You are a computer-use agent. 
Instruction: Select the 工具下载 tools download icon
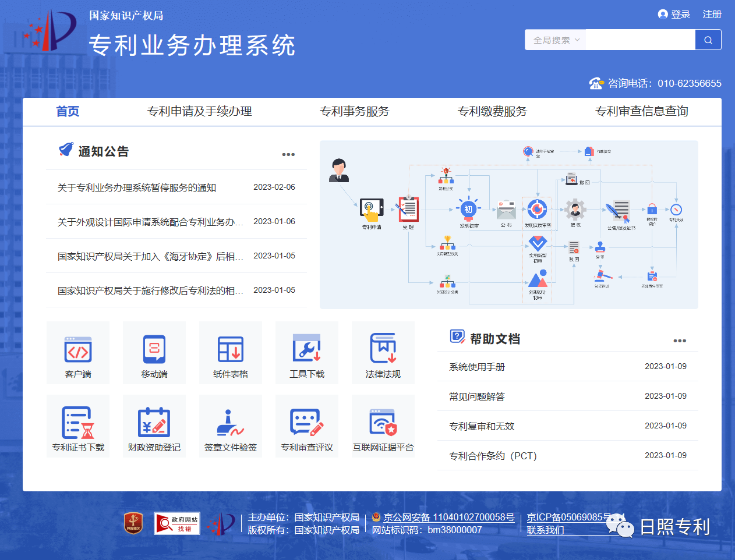coord(307,351)
